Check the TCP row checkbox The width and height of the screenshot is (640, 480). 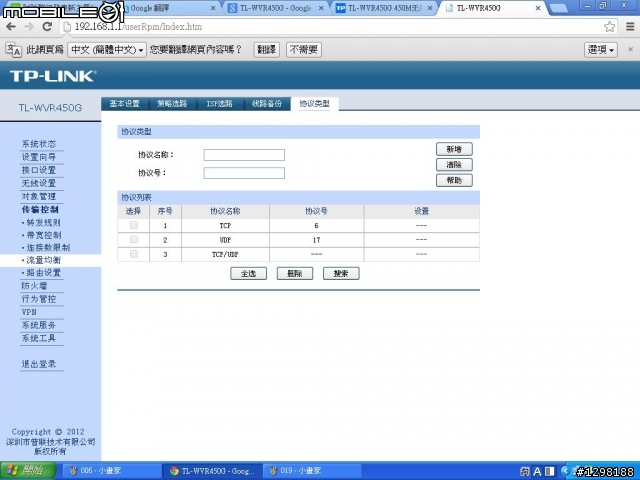click(133, 225)
